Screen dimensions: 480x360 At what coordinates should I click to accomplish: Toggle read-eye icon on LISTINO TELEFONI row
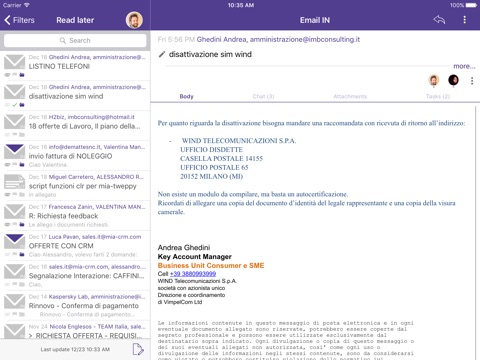[x=7, y=75]
